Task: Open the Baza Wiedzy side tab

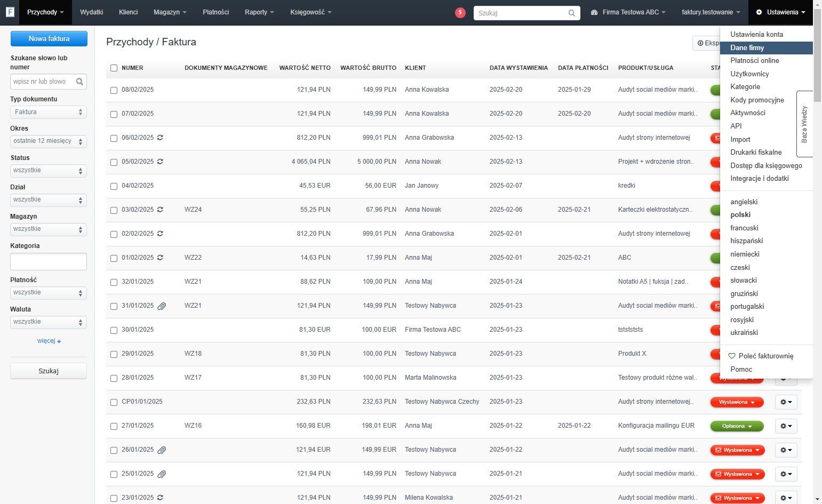Action: 804,124
